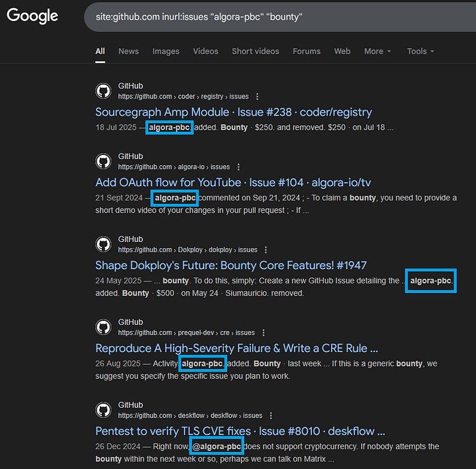
Task: Open the Videos tab
Action: (x=205, y=51)
